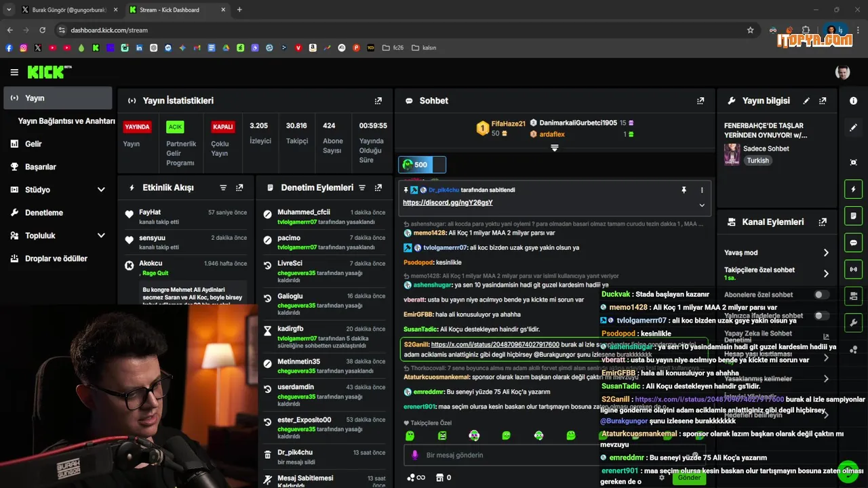Pop out the Yayın İstatistikleri panel
Image resolution: width=868 pixels, height=488 pixels.
click(x=378, y=100)
